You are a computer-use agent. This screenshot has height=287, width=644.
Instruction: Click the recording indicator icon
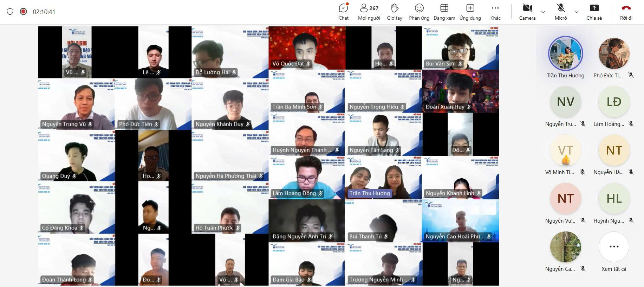pyautogui.click(x=24, y=12)
